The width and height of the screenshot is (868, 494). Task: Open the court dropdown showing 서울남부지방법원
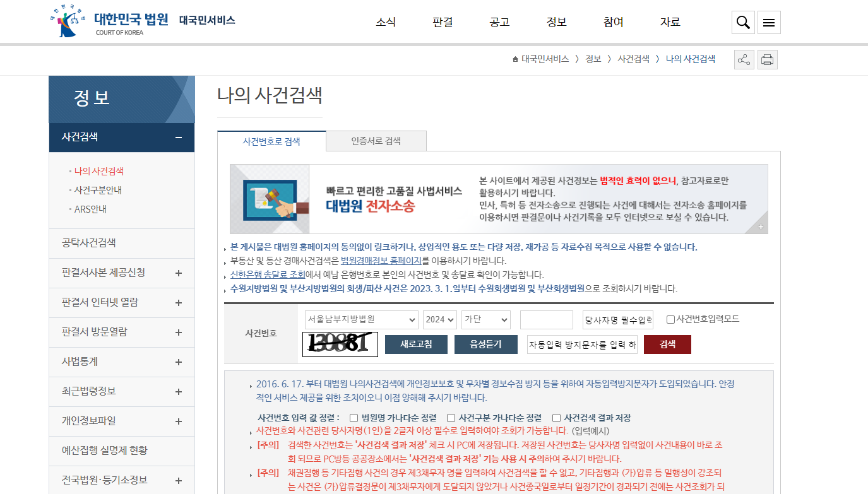(x=361, y=319)
